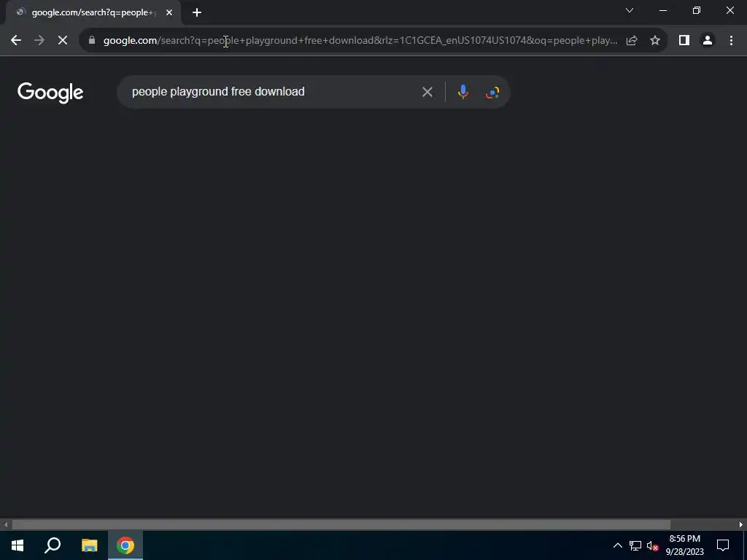The width and height of the screenshot is (747, 560).
Task: Show hidden system tray icons
Action: (617, 545)
